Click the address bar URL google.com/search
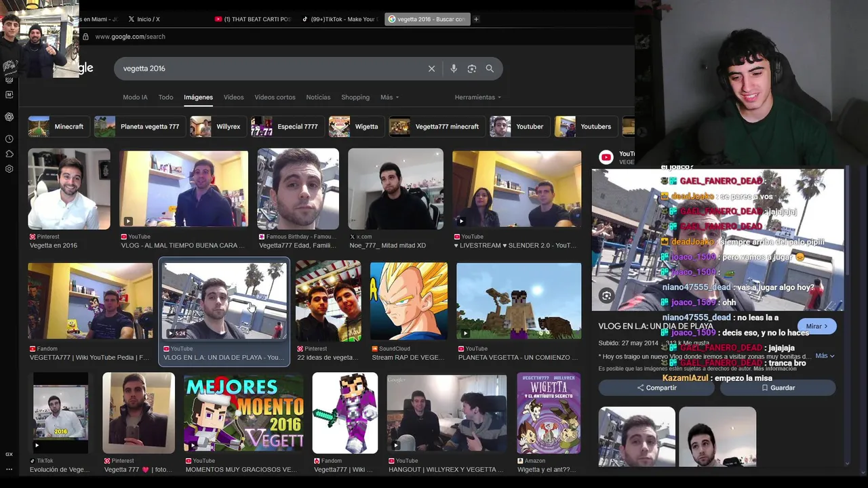This screenshot has height=488, width=868. pyautogui.click(x=130, y=37)
